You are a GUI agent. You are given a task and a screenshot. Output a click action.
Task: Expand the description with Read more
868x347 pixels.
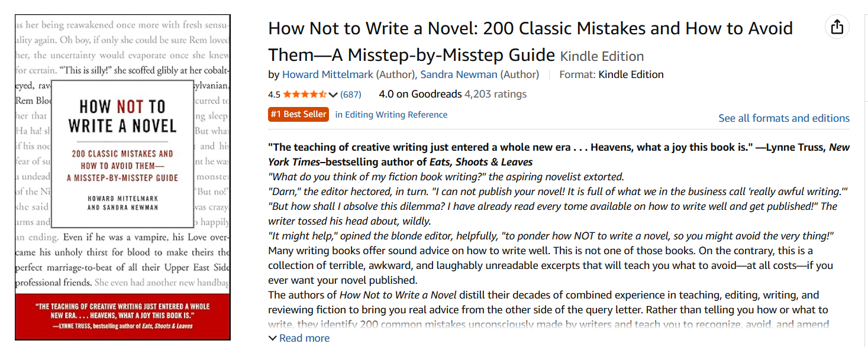299,338
